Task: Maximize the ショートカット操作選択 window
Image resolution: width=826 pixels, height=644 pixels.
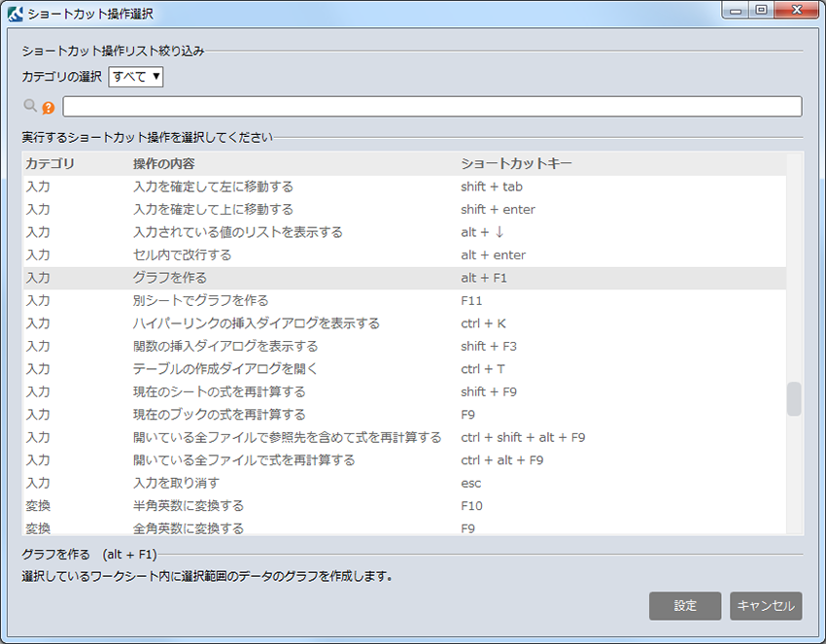Action: 761,11
